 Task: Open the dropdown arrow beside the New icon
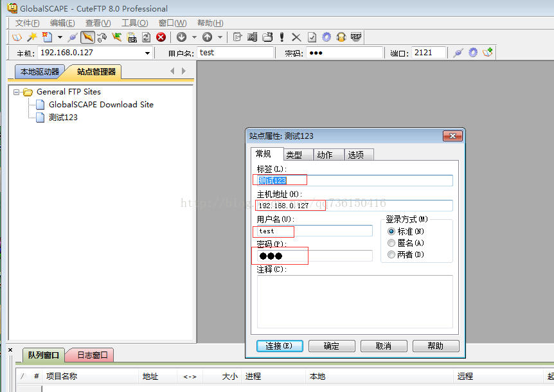coord(60,37)
